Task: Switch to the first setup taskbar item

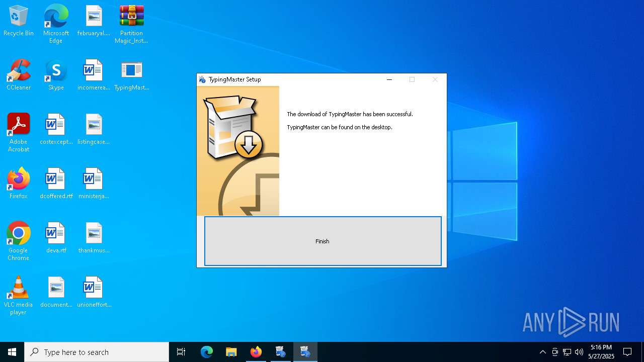Action: click(x=280, y=352)
